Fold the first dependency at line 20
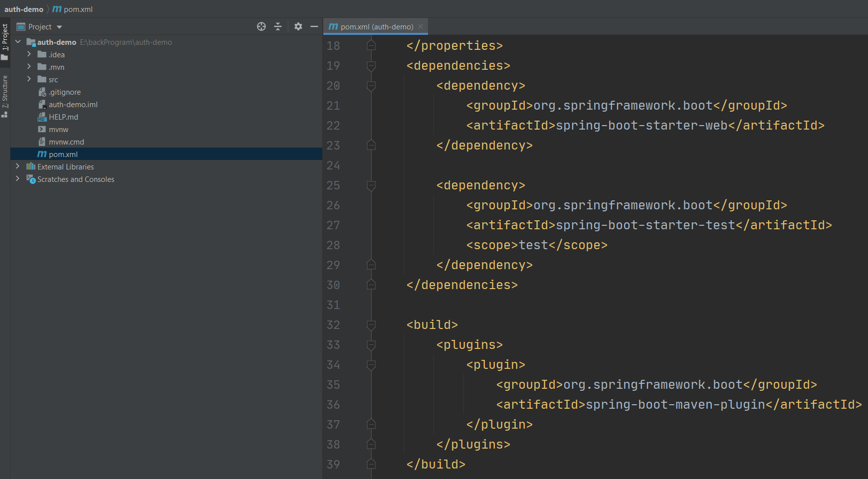Image resolution: width=868 pixels, height=479 pixels. click(371, 86)
